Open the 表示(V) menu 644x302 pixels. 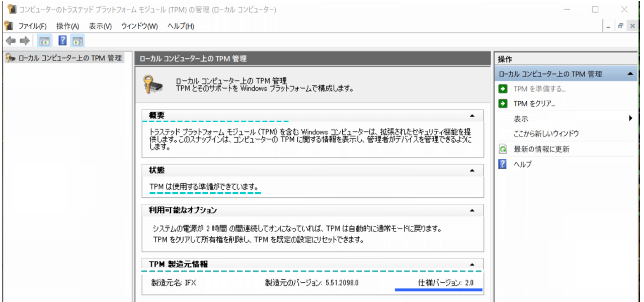(x=100, y=26)
